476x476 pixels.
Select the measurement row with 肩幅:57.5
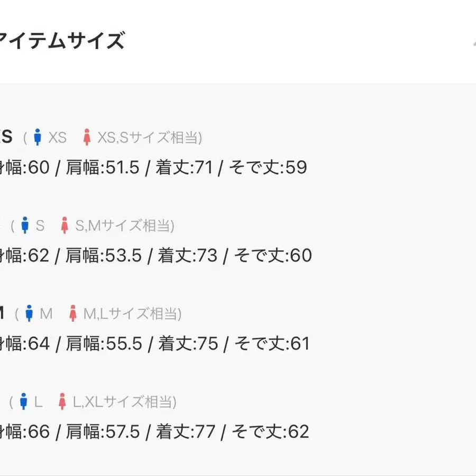pos(154,432)
